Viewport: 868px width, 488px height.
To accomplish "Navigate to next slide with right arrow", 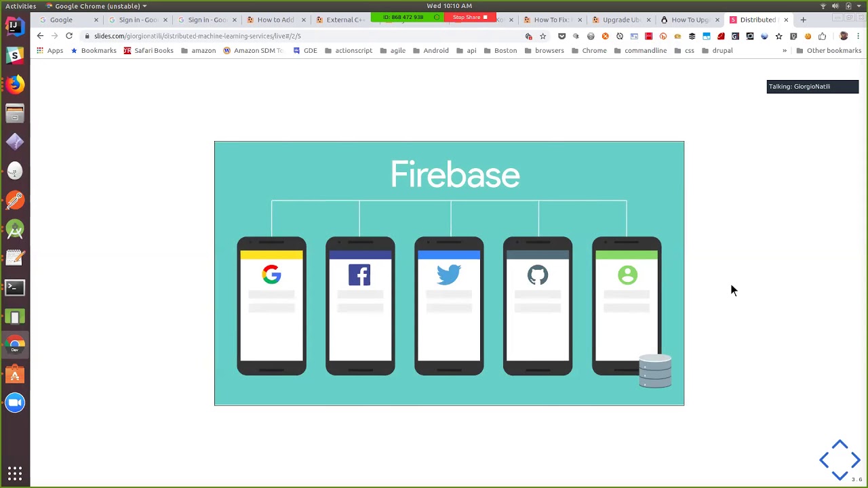I will (x=856, y=460).
